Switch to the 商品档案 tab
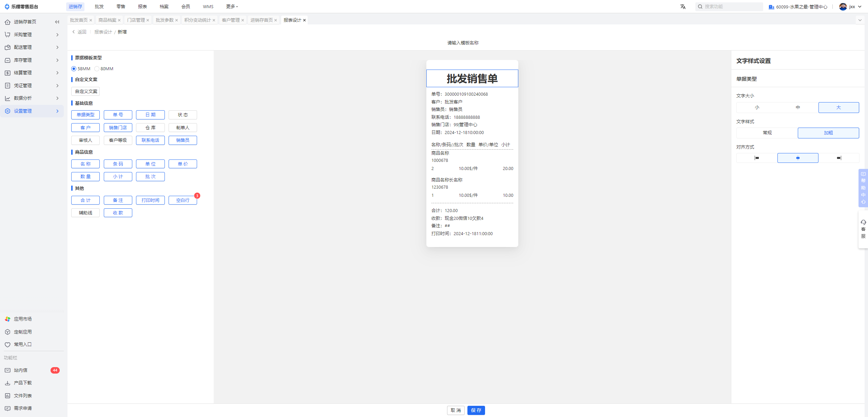868x417 pixels. [107, 20]
